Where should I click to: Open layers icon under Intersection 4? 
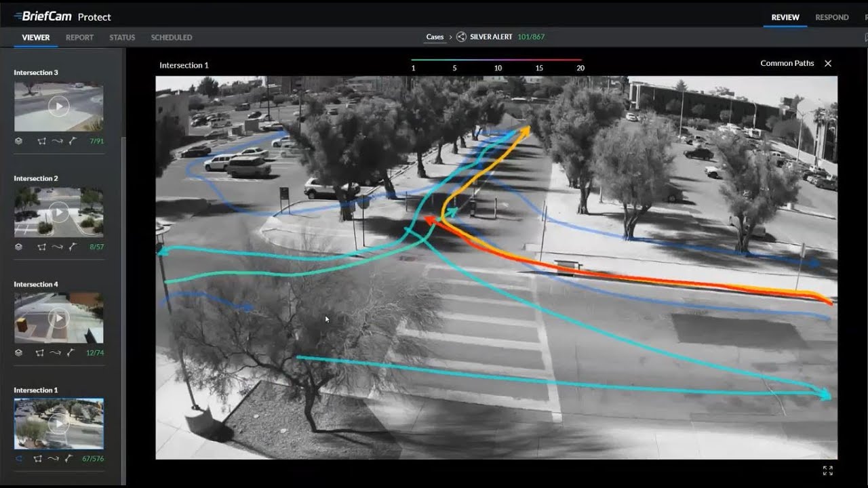point(18,352)
